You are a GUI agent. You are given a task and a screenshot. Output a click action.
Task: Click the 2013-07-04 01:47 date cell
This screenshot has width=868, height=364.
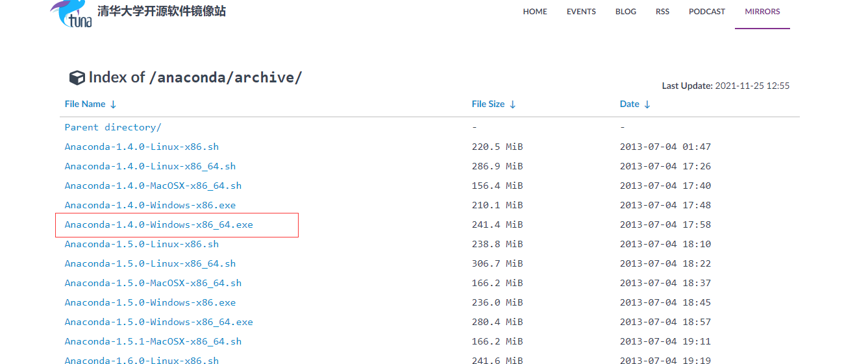tap(665, 147)
